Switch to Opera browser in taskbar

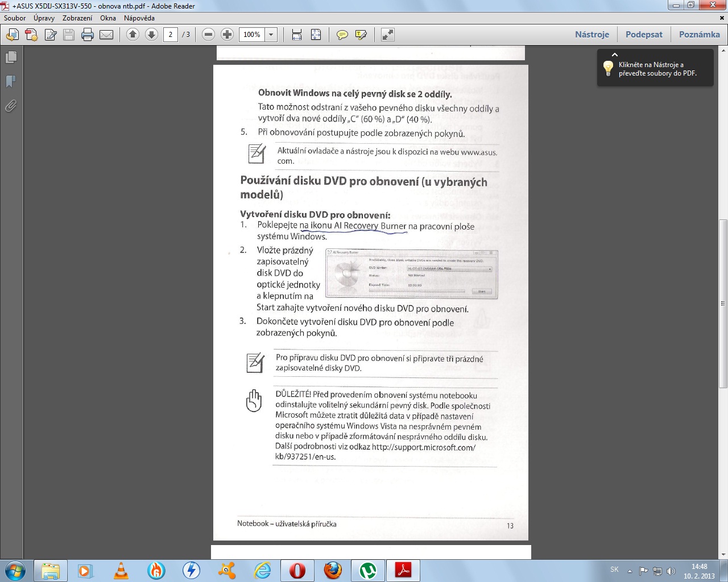pos(297,570)
